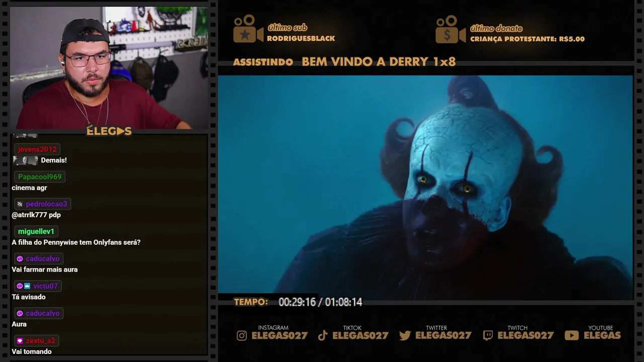
Task: Click the Twitch logo icon
Action: click(x=488, y=336)
